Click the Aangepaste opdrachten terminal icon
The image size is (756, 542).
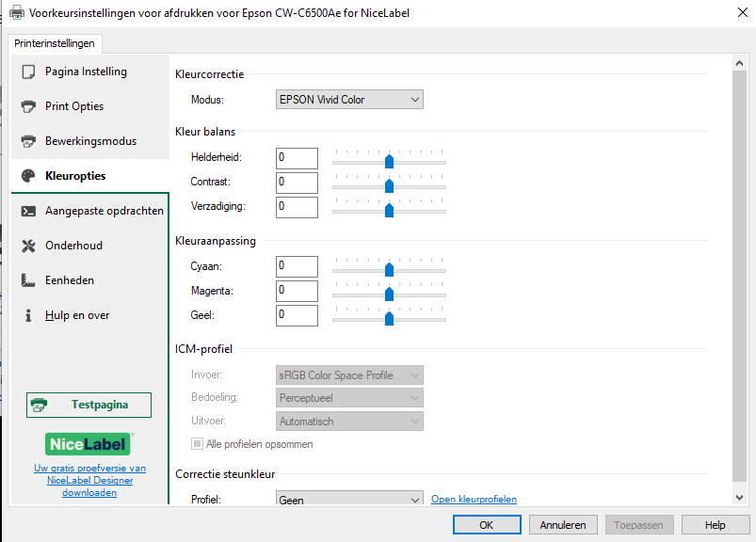coord(28,211)
